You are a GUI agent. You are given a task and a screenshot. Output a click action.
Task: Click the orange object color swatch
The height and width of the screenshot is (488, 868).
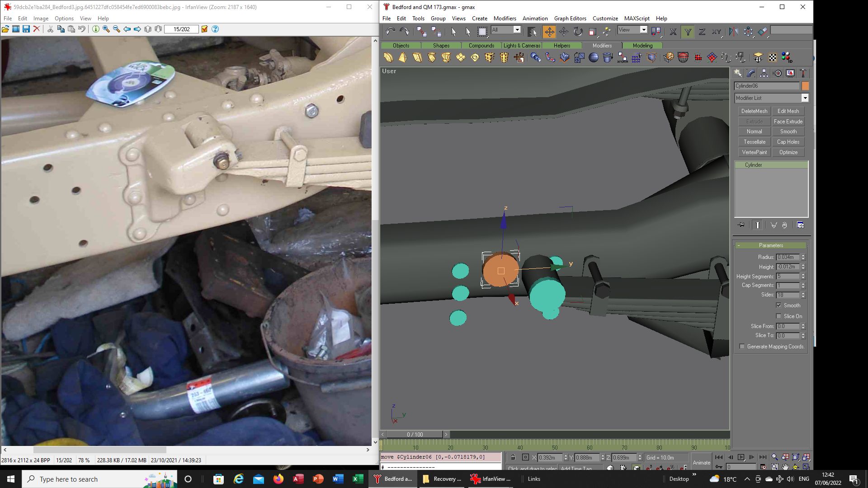pos(805,86)
